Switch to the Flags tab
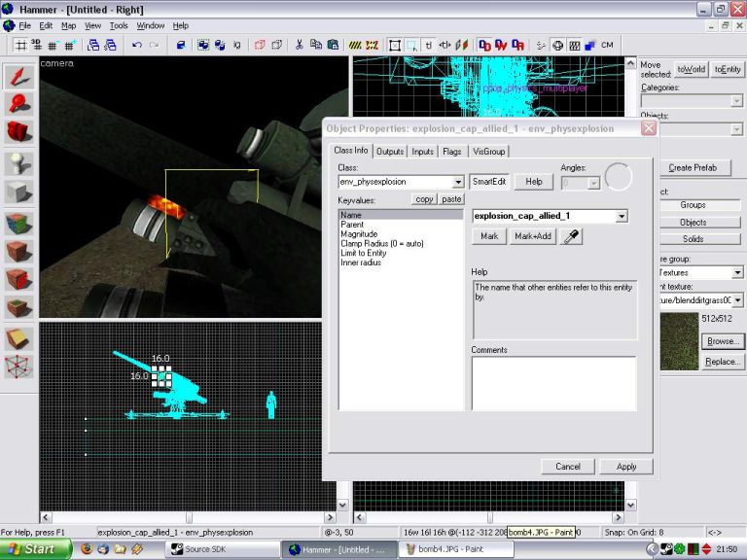The height and width of the screenshot is (560, 747). coord(451,152)
